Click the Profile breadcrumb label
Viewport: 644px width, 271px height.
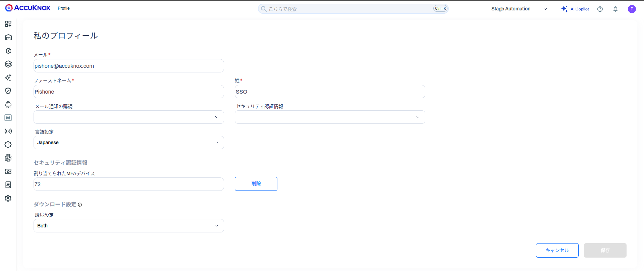(64, 8)
